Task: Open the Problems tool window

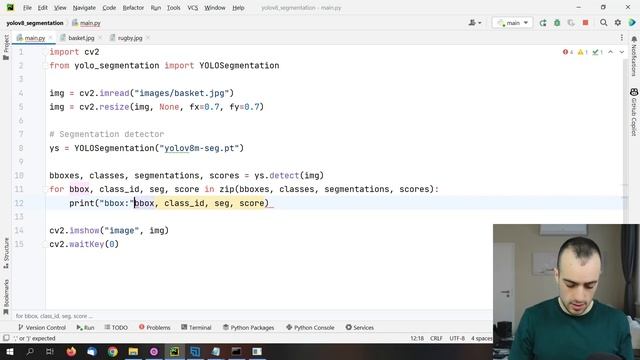Action: [154, 327]
